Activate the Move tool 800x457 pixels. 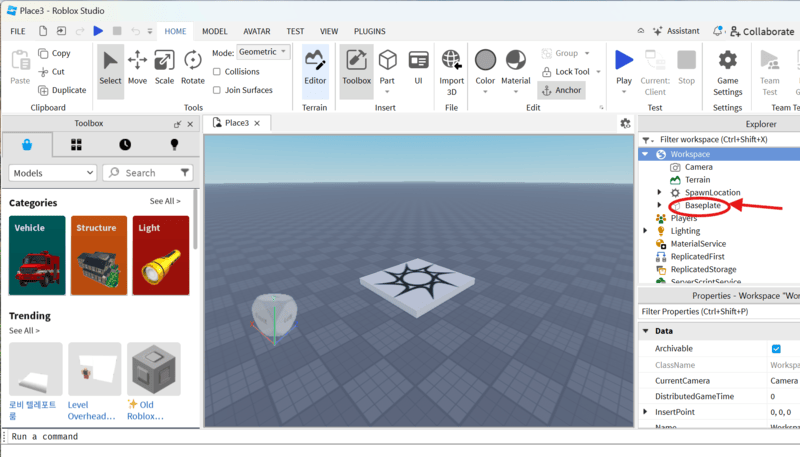point(137,68)
